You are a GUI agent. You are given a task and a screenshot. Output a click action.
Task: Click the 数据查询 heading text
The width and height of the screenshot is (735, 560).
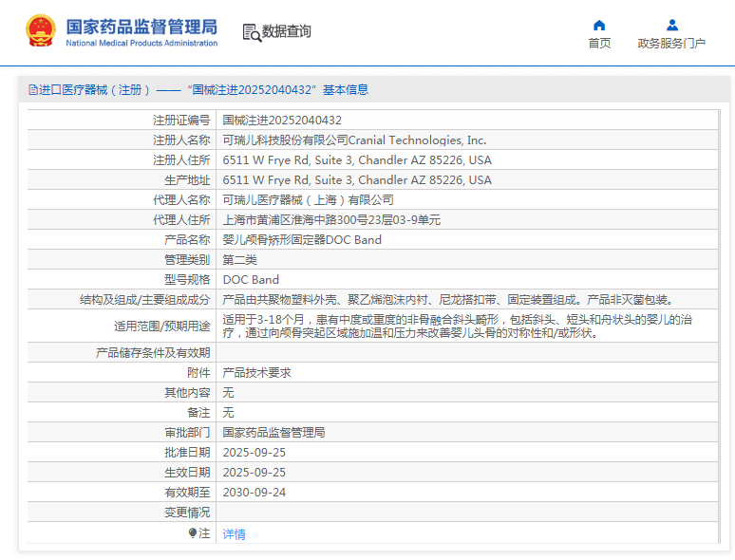pos(286,31)
